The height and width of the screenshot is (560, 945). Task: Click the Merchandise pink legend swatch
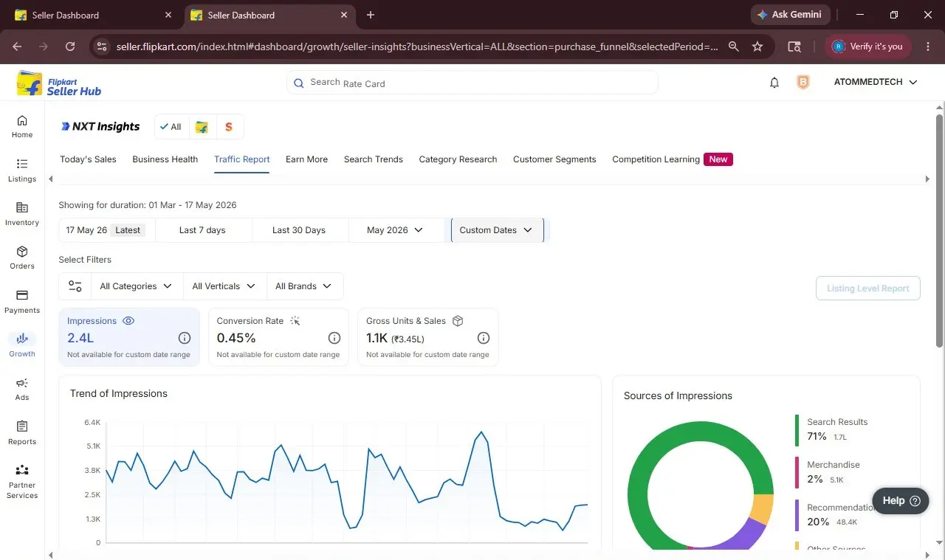797,473
